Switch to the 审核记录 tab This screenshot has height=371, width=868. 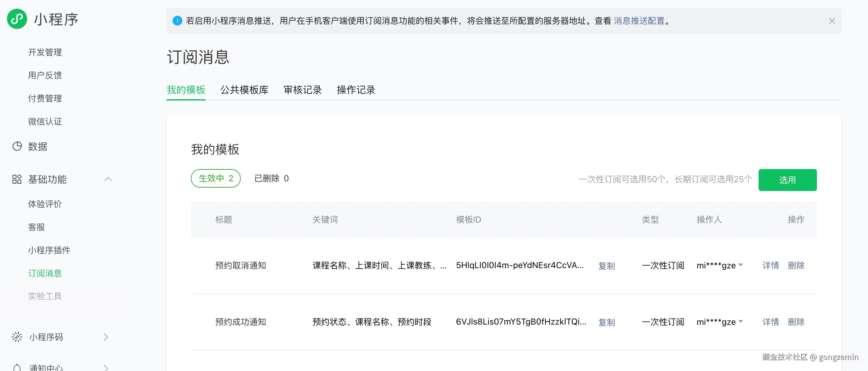(302, 90)
